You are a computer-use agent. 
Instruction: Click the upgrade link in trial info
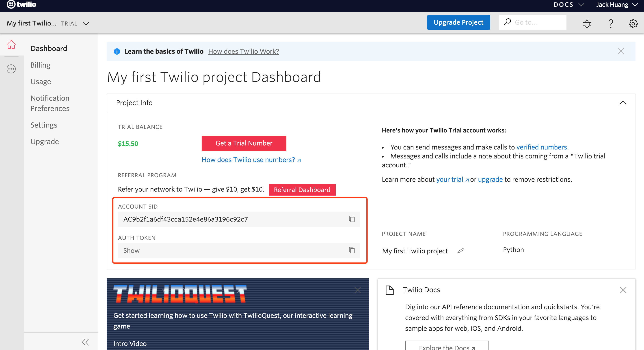(490, 179)
